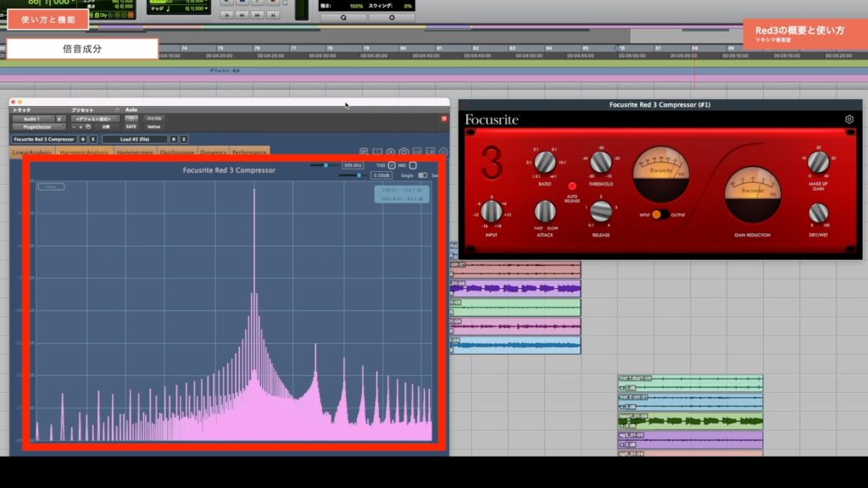Click the square button next to Load #2 slot
Screen dimensions: 868x488
[174, 140]
